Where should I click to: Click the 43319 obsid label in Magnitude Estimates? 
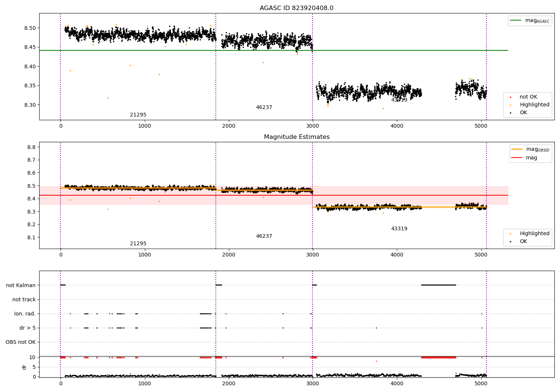399,229
